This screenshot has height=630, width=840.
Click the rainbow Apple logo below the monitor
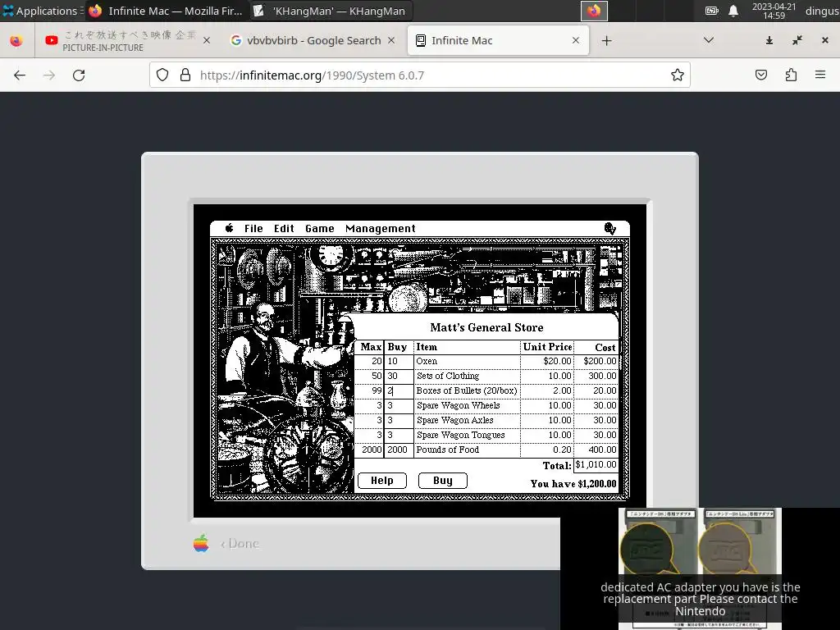point(201,543)
